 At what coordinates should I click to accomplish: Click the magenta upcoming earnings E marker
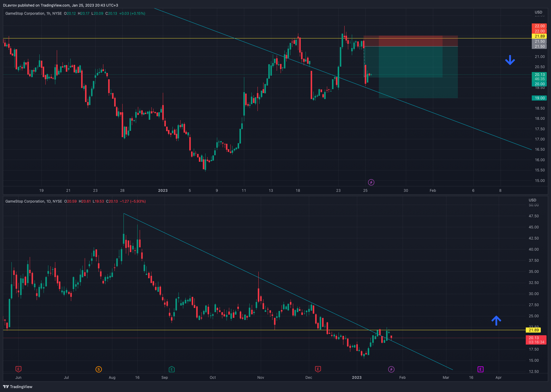pyautogui.click(x=480, y=369)
